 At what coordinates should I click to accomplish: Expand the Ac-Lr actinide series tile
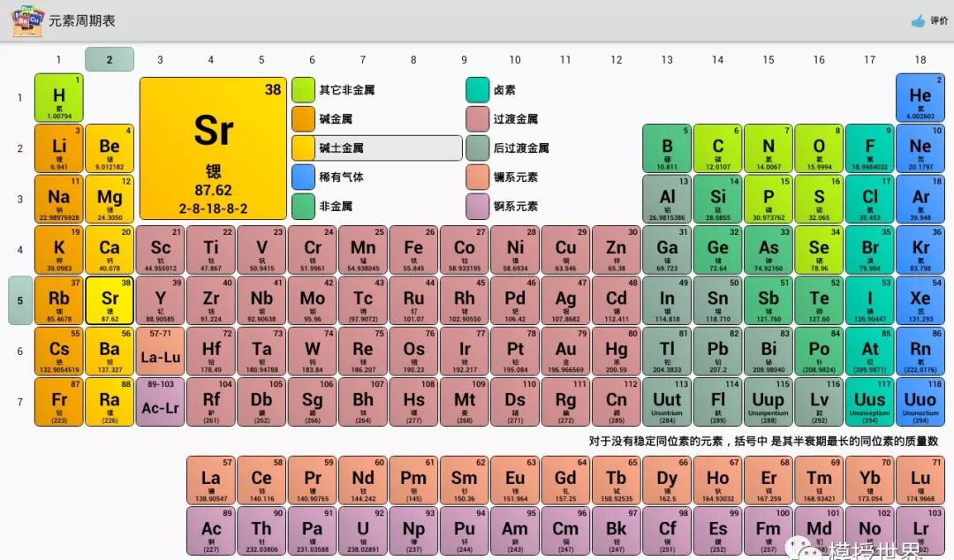click(160, 402)
